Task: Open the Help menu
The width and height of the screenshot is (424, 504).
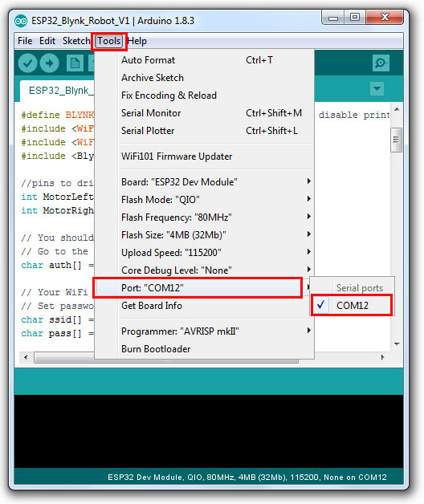Action: click(137, 41)
